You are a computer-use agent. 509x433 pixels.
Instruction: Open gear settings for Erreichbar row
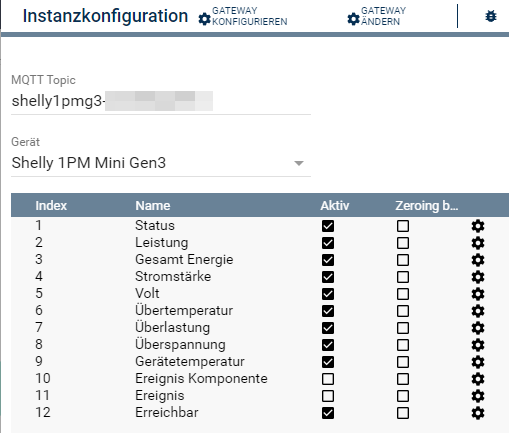(478, 413)
